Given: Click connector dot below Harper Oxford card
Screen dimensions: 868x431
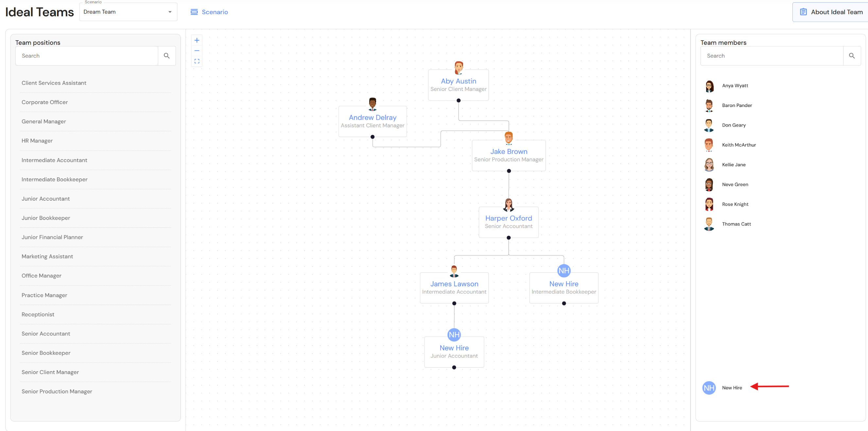Looking at the screenshot, I should [509, 238].
